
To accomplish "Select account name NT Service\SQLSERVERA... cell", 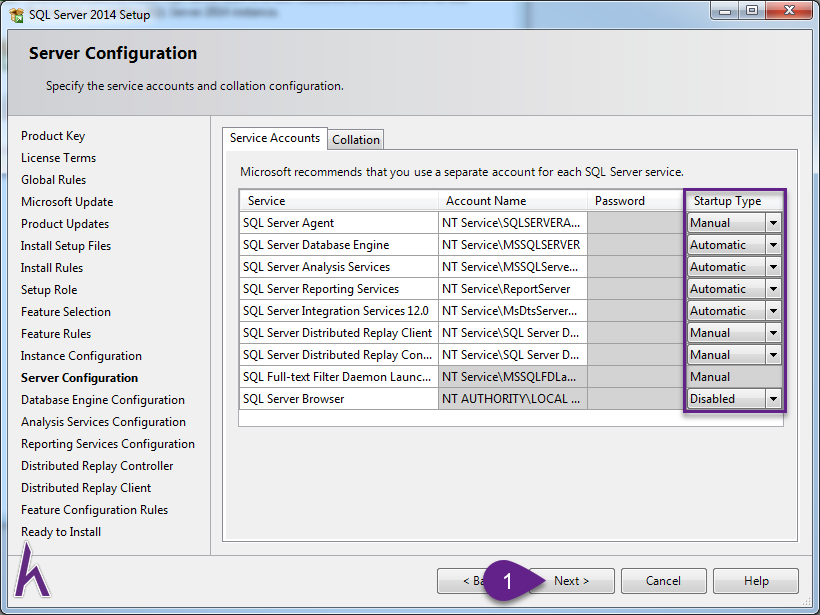I will [512, 223].
